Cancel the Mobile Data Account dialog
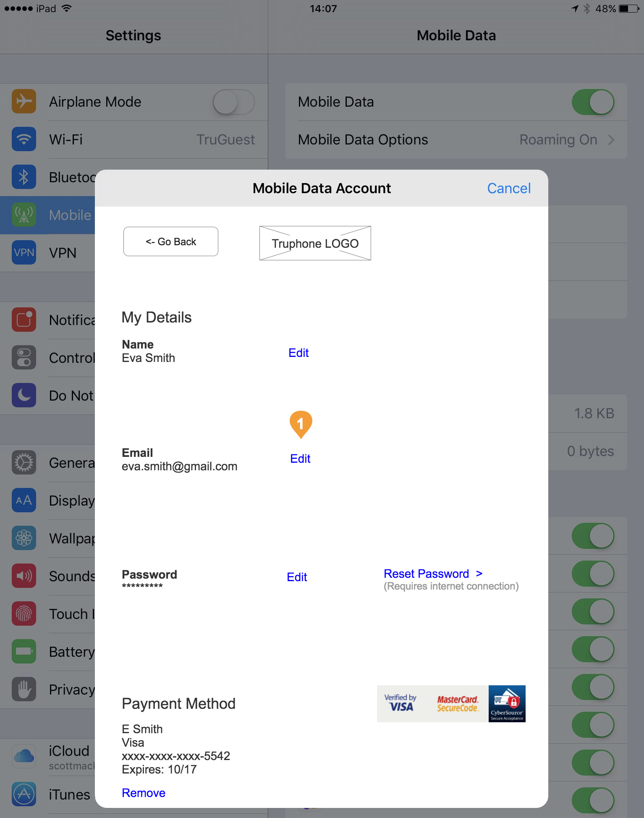The height and width of the screenshot is (818, 644). coord(509,188)
